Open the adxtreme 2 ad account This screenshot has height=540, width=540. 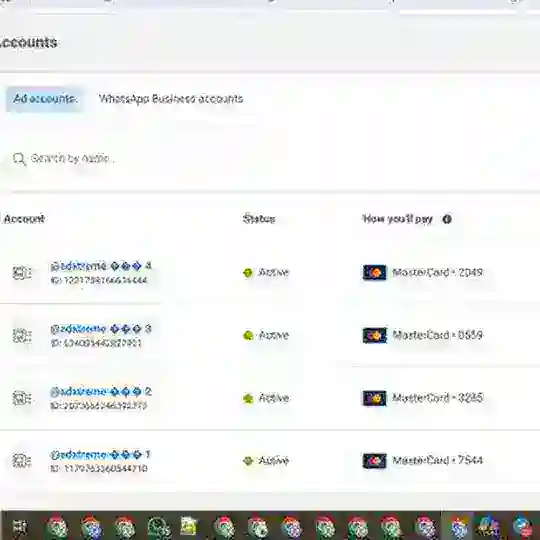pyautogui.click(x=101, y=392)
